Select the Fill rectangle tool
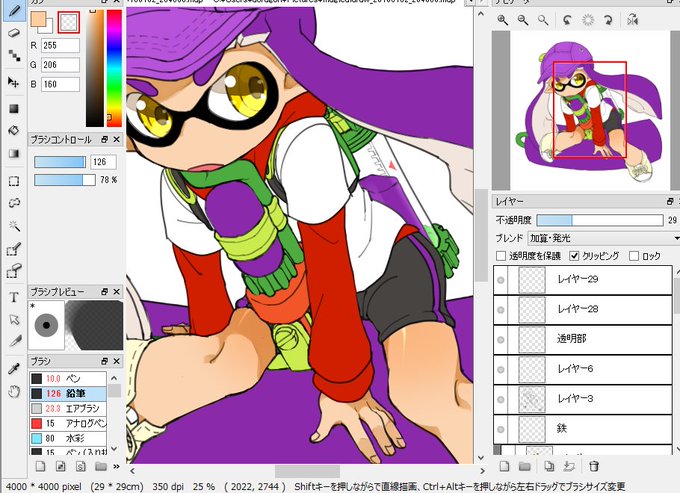 point(14,108)
